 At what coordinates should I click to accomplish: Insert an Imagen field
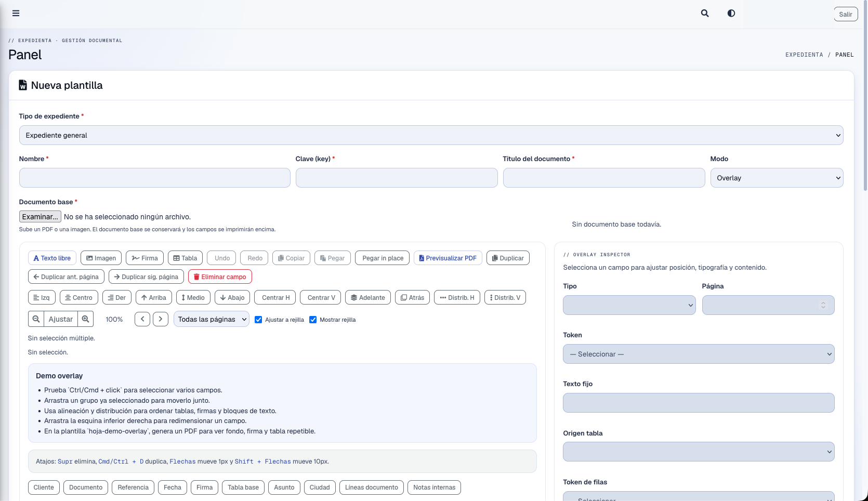[101, 258]
